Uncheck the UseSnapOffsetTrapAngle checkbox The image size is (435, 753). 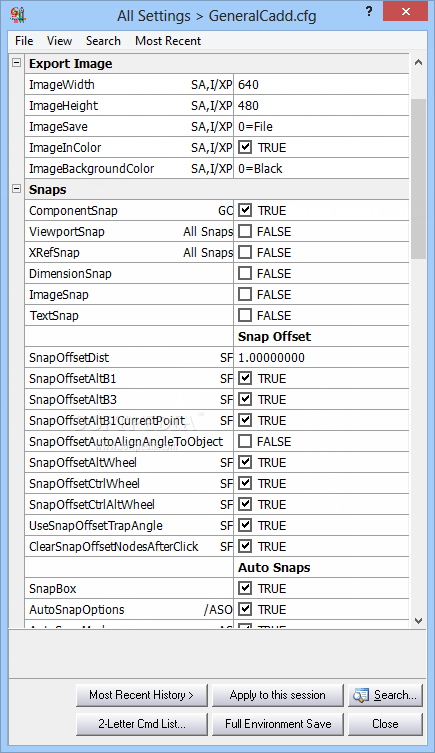point(245,525)
